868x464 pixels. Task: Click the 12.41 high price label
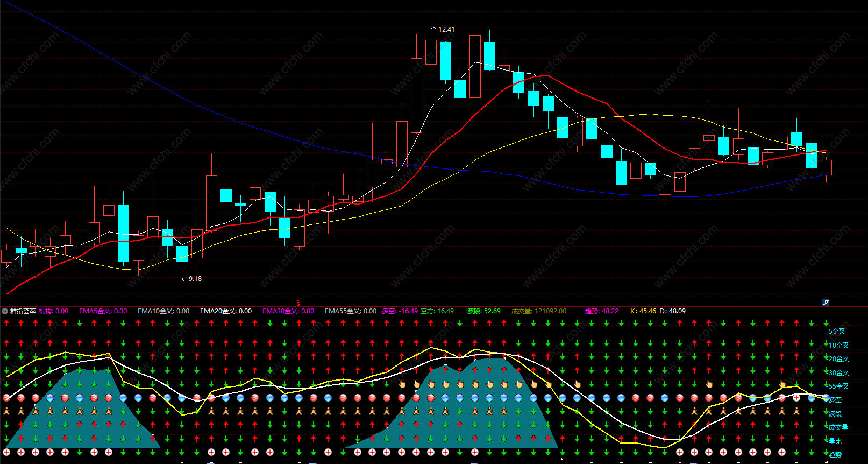pos(446,30)
